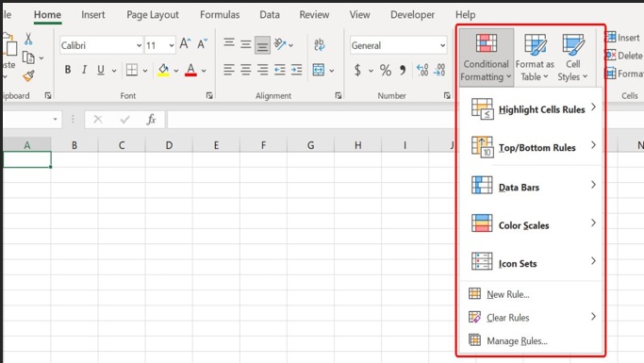Open Alignment settings dialog launcher
Image resolution: width=644 pixels, height=363 pixels.
338,95
